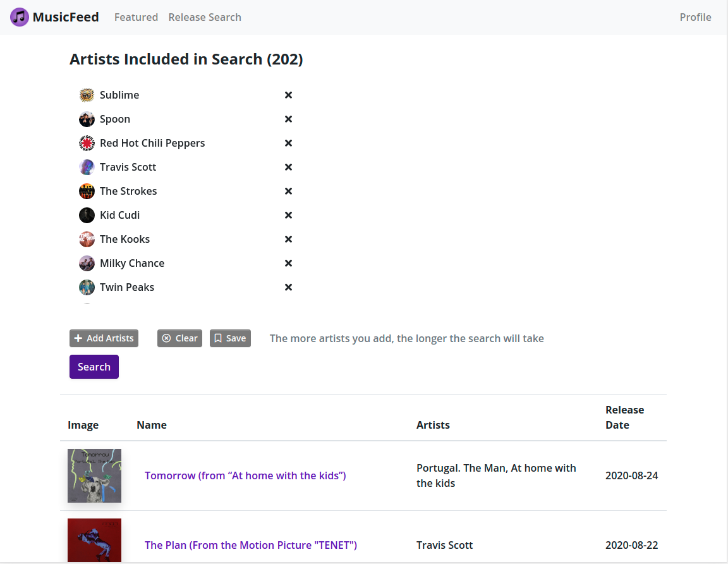The width and height of the screenshot is (728, 564).
Task: Click the Red Hot Chili Peppers avatar
Action: (x=87, y=143)
